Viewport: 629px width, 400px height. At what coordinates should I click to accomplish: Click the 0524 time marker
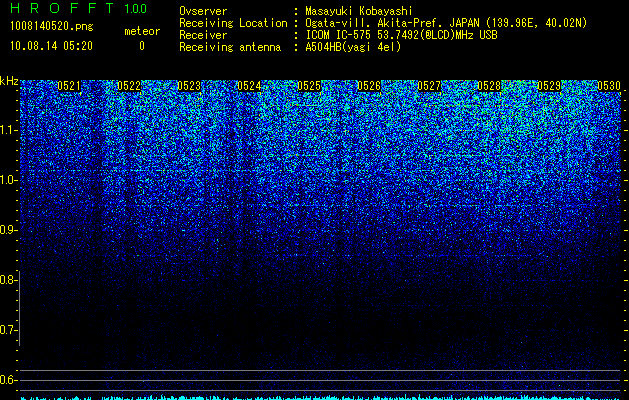click(x=249, y=86)
